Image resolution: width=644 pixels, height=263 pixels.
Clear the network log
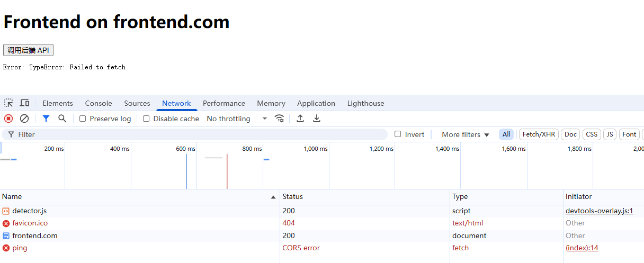[x=24, y=119]
